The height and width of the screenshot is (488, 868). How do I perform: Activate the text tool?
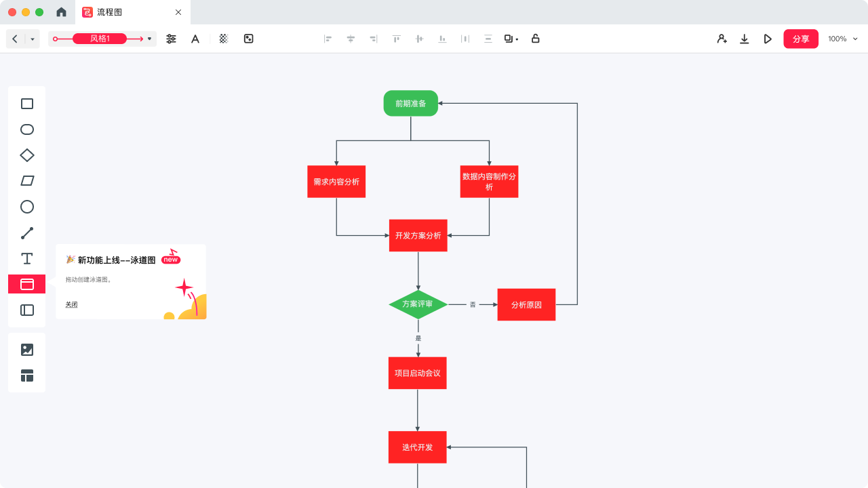[x=27, y=258]
